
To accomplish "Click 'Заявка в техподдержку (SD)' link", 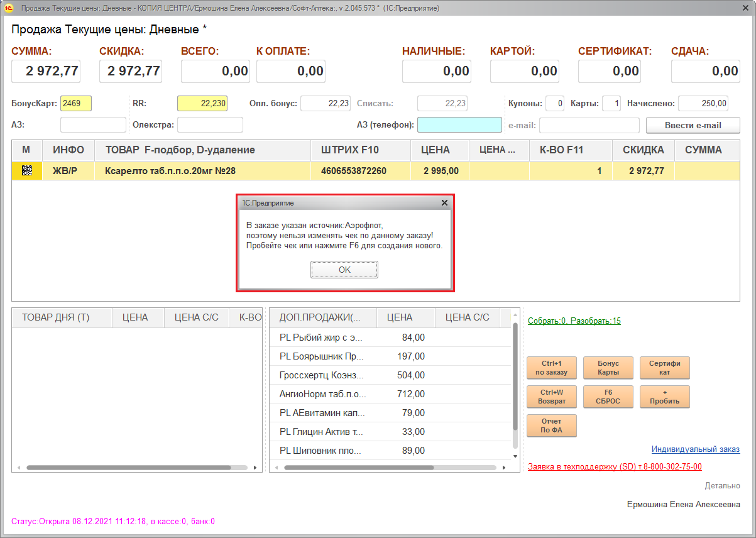I will click(x=615, y=467).
